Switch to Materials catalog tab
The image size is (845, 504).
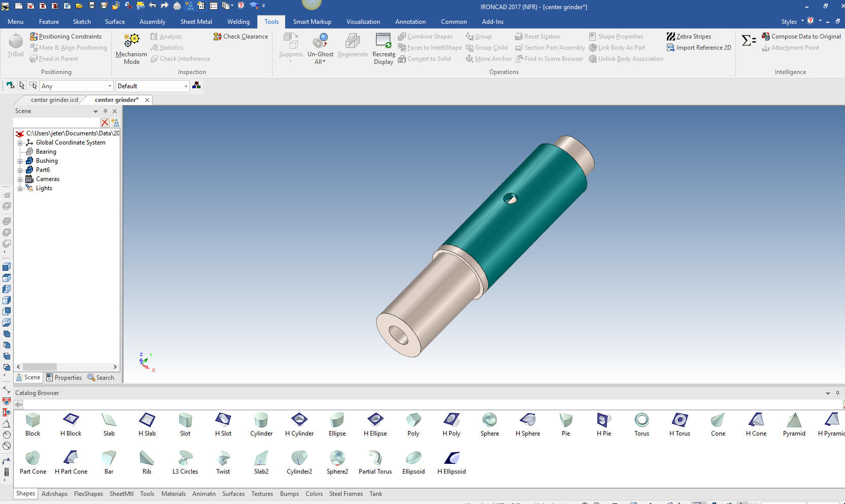tap(174, 494)
